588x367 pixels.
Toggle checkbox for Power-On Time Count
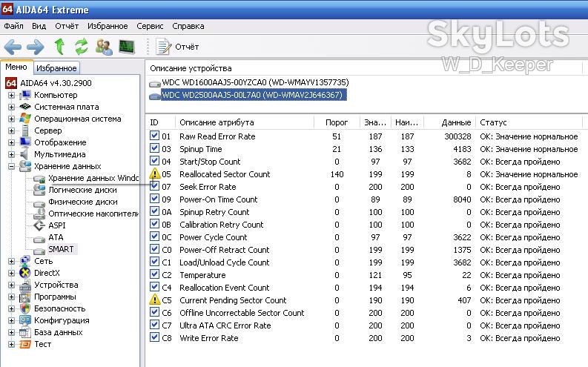click(154, 199)
